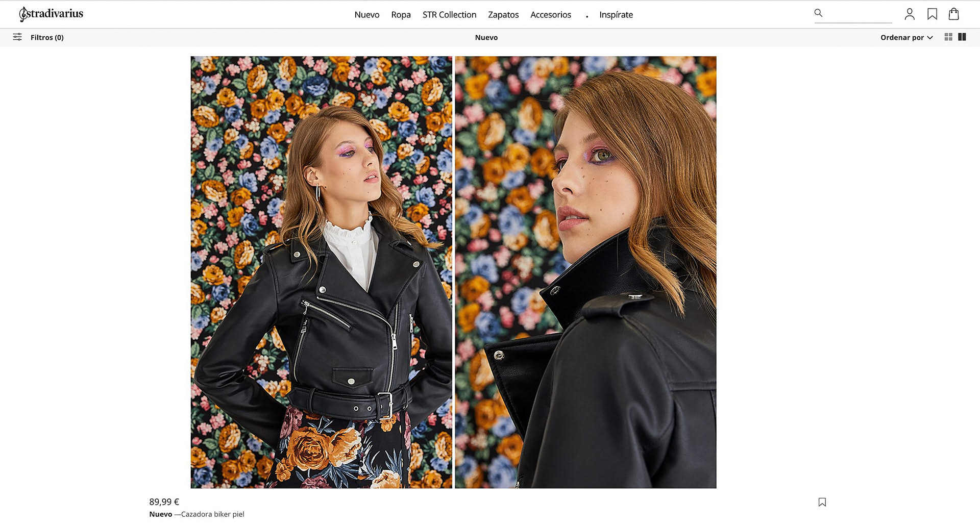Switch to two-column grid view
Screen dimensions: 980x528
962,37
